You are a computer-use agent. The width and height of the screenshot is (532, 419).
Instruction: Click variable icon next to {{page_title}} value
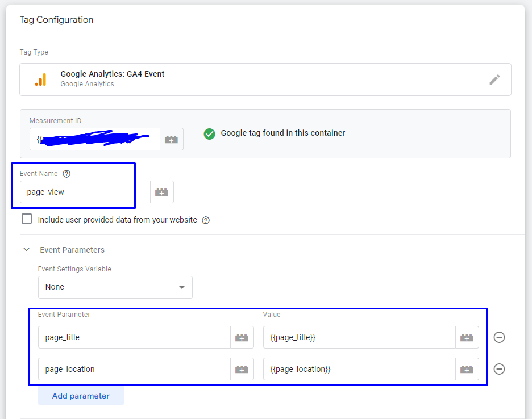[467, 337]
